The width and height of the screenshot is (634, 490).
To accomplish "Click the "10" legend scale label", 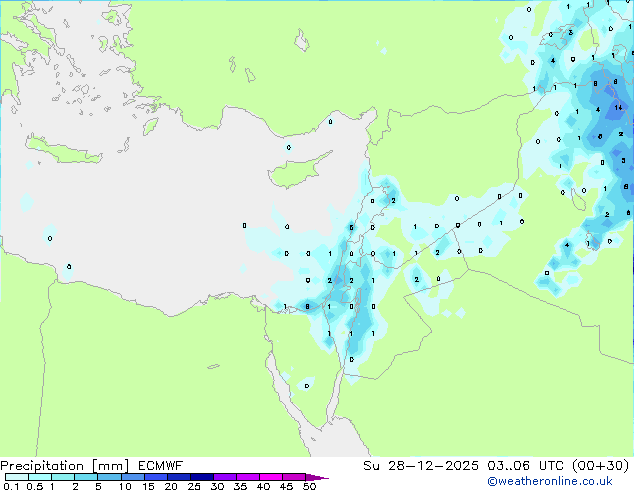I will coord(125,486).
